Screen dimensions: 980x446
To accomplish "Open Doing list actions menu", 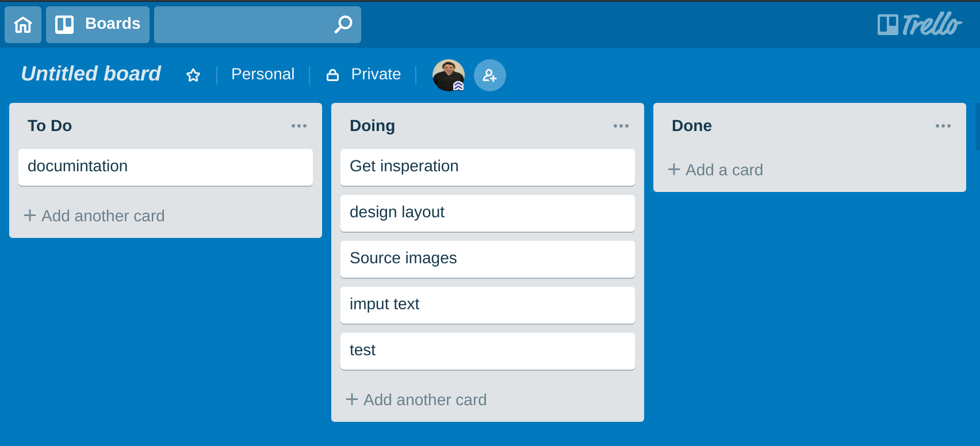I will click(621, 126).
